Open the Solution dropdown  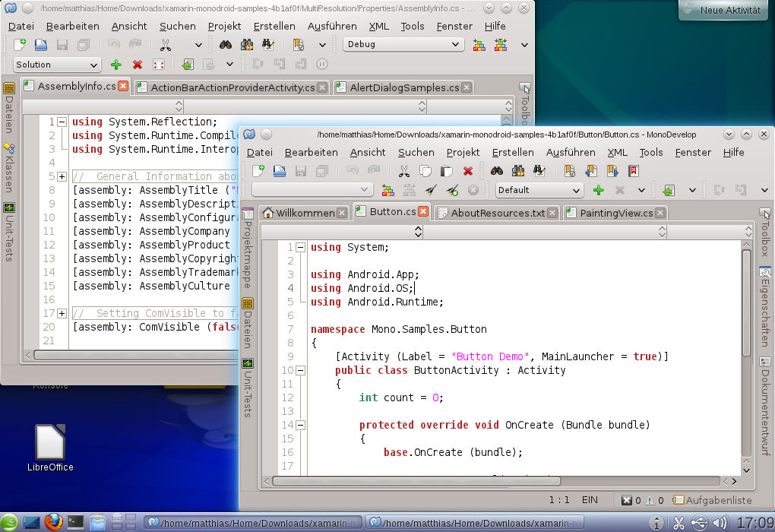[57, 65]
